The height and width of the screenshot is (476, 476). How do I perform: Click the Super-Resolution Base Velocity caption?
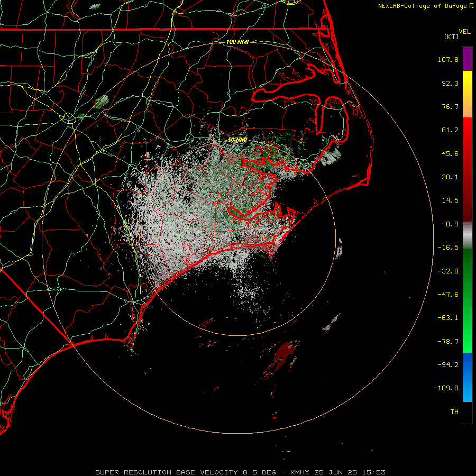pyautogui.click(x=240, y=472)
